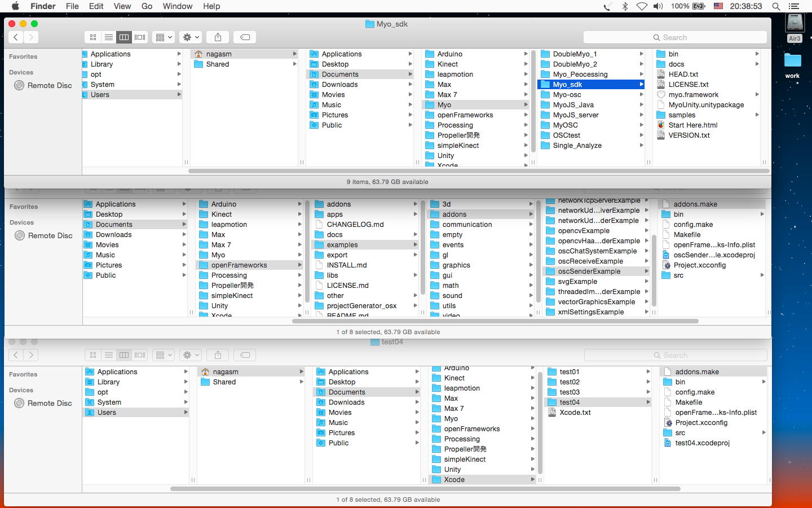The width and height of the screenshot is (812, 508).
Task: Click the Search field in Myo_sdk window
Action: 675,37
